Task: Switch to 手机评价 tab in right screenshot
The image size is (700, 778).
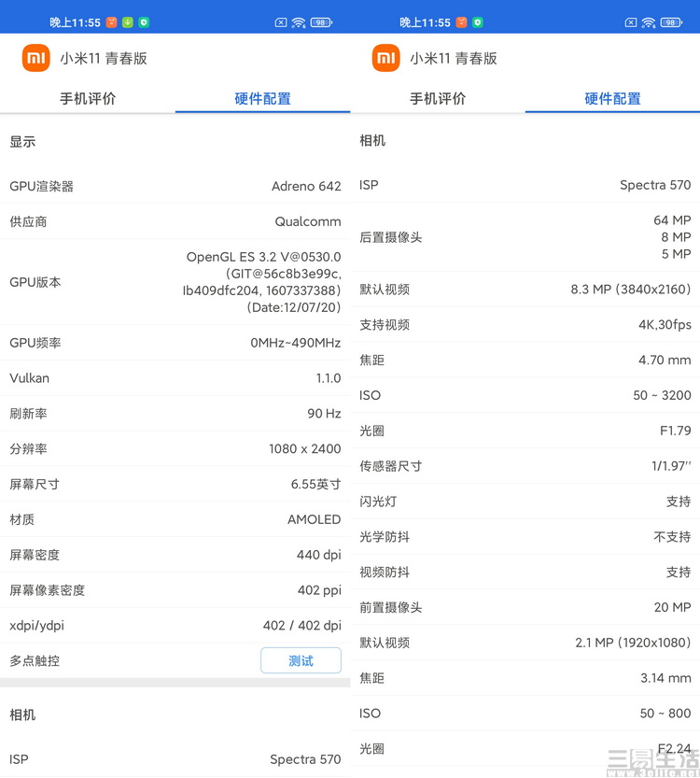Action: pyautogui.click(x=438, y=98)
